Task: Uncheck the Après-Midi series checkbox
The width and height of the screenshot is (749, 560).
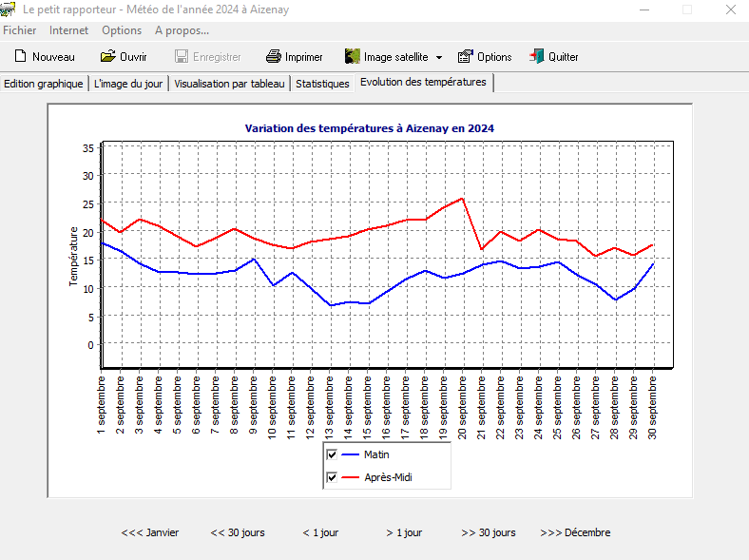Action: coord(332,477)
